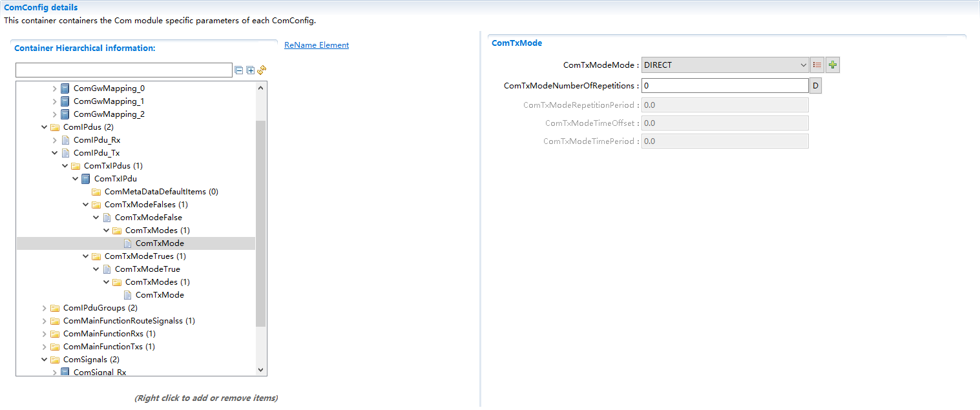
Task: Select the ComTxModeFalse tree item
Action: (x=148, y=218)
